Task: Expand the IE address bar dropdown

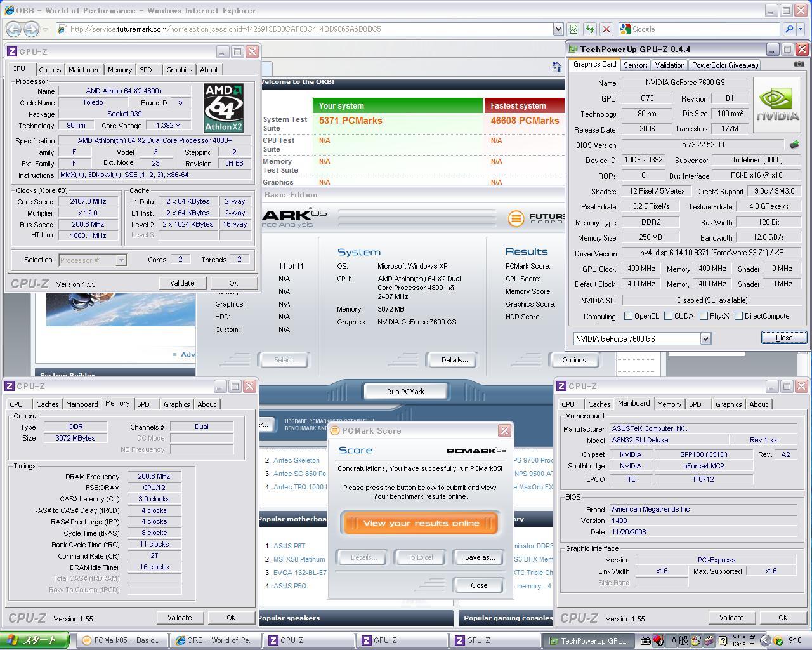Action: pos(558,29)
